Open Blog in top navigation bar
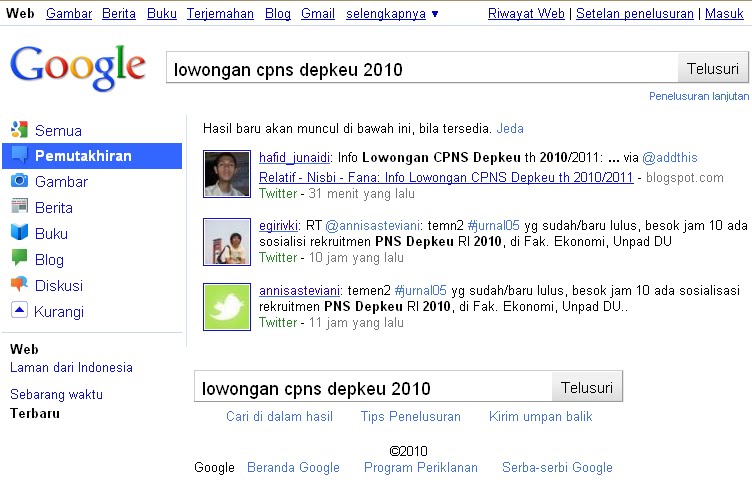This screenshot has height=490, width=752. [278, 13]
